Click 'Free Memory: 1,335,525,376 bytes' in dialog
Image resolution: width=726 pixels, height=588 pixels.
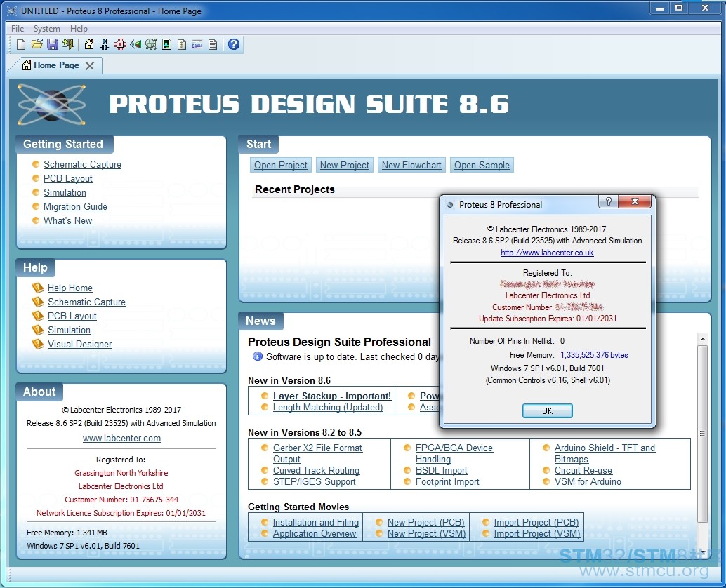coord(569,355)
